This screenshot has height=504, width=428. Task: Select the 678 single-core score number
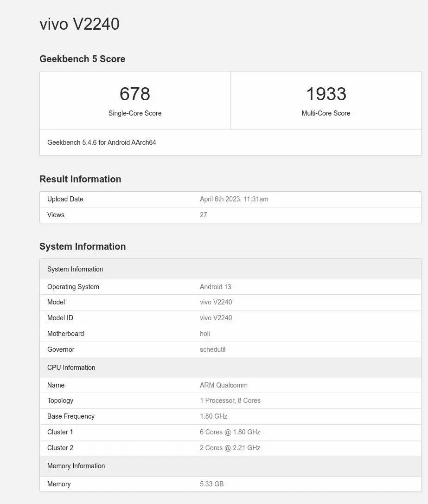coord(135,94)
